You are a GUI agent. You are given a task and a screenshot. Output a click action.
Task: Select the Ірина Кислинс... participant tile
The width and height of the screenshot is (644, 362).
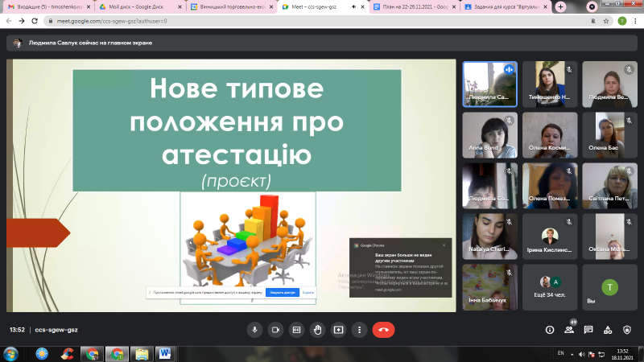(x=550, y=237)
